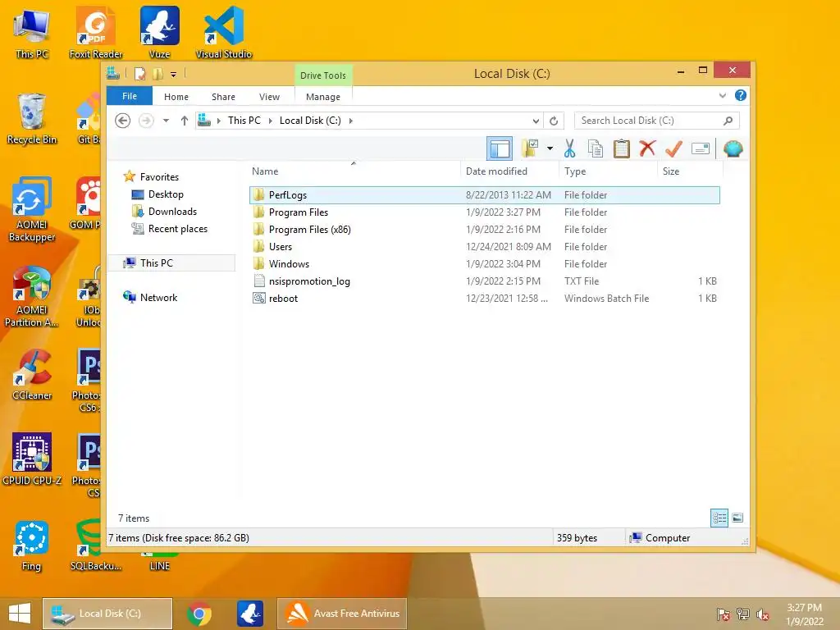Viewport: 840px width, 630px height.
Task: Open Customize Quick Access Toolbar dropdown
Action: tap(174, 74)
